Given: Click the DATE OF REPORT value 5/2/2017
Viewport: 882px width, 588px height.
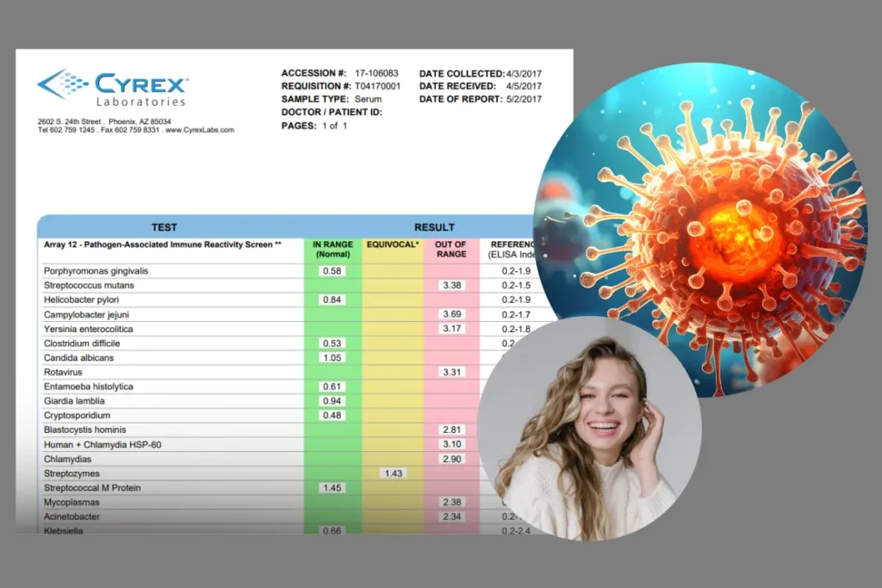Looking at the screenshot, I should click(x=524, y=99).
